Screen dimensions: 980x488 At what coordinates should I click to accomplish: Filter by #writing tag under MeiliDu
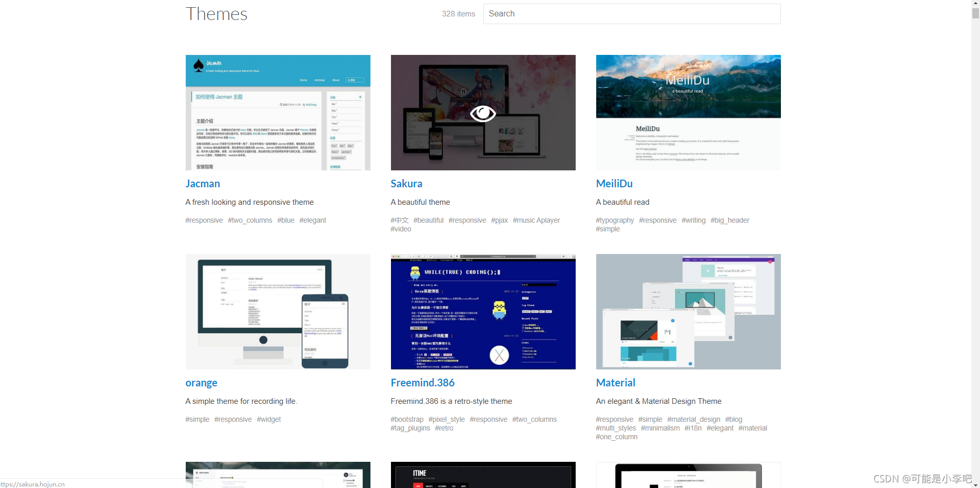(693, 220)
